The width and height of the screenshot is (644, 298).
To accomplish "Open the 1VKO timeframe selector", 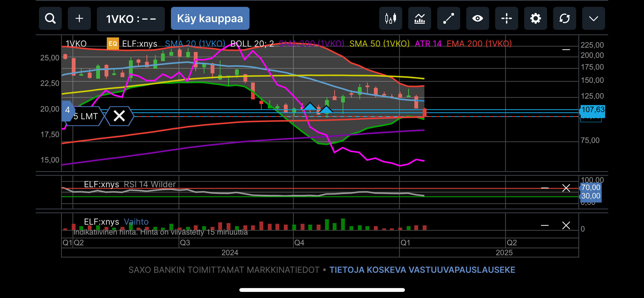I will (131, 19).
